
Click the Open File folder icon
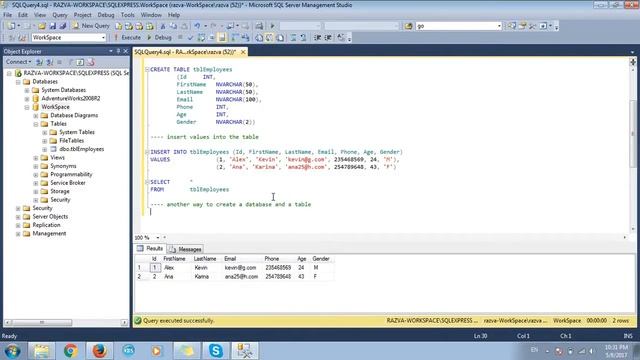[x=42, y=26]
